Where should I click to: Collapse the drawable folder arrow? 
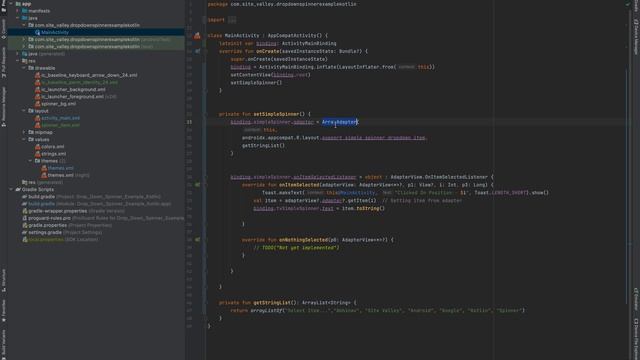pyautogui.click(x=24, y=68)
